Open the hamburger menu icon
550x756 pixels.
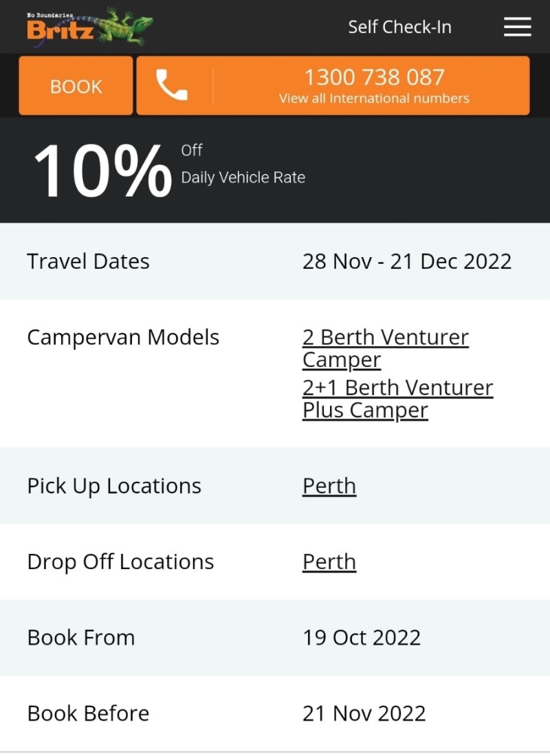click(517, 27)
